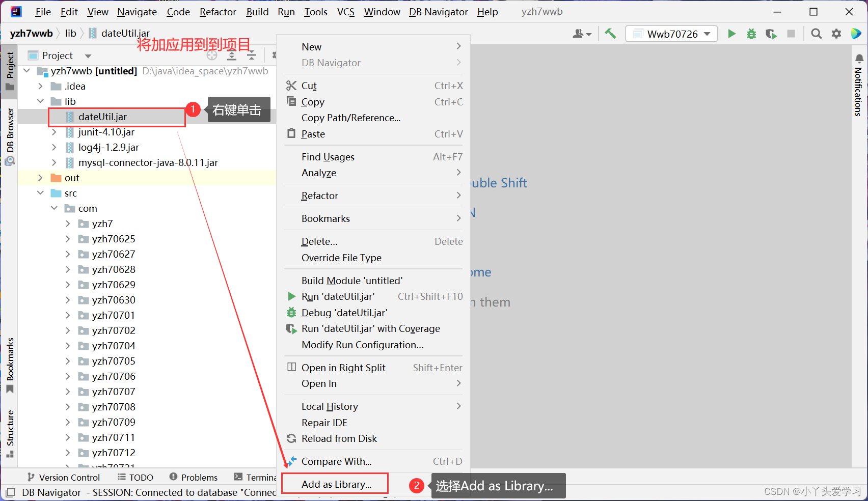
Task: Click the user account icon in toolbar
Action: tap(581, 34)
